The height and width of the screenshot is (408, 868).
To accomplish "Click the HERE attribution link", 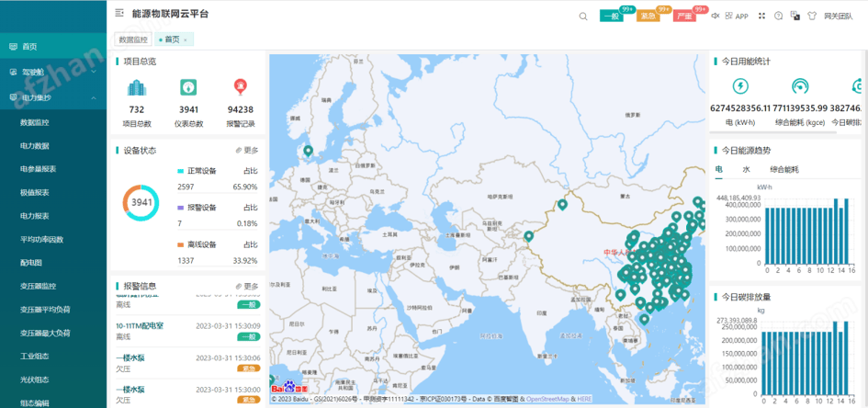I will point(584,399).
